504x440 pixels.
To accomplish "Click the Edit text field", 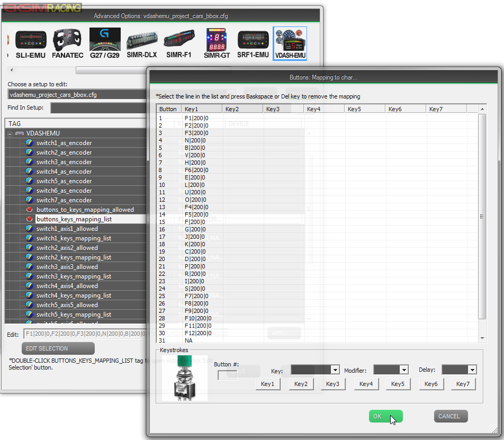I will 85,334.
